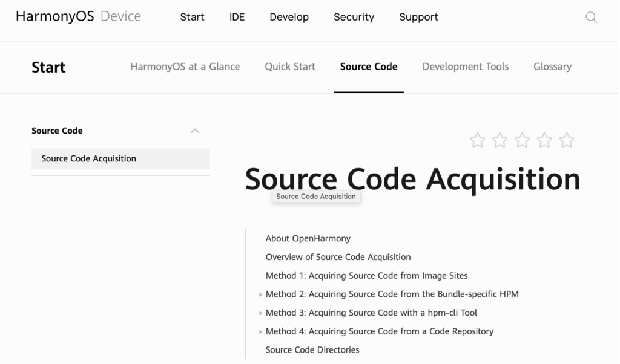Jump to Source Code Directories section
Viewport: 620px width, 364px height.
point(312,349)
